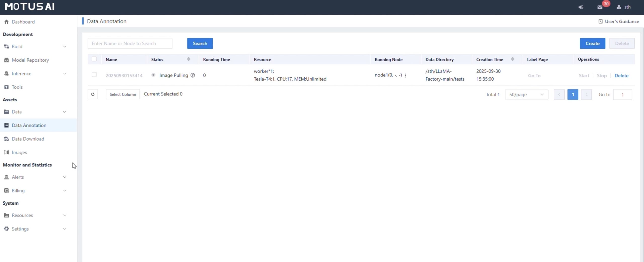This screenshot has width=644, height=262.
Task: Click the Status column sort arrows
Action: click(x=188, y=59)
